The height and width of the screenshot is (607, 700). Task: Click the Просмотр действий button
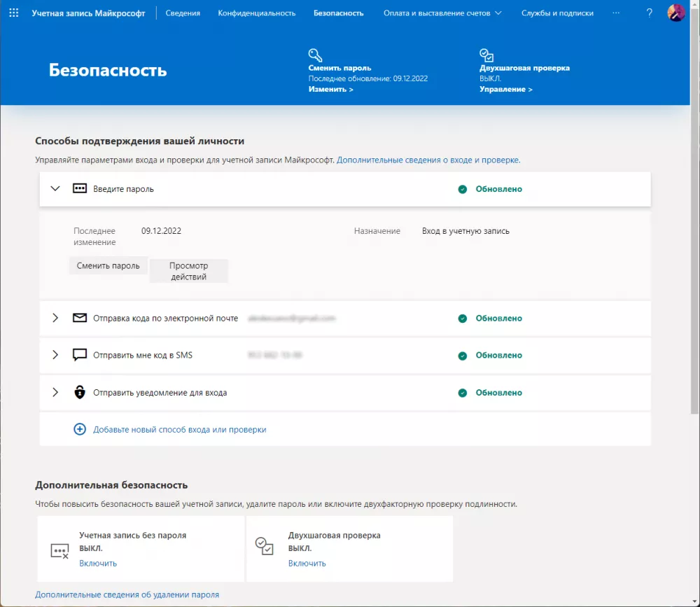point(189,271)
